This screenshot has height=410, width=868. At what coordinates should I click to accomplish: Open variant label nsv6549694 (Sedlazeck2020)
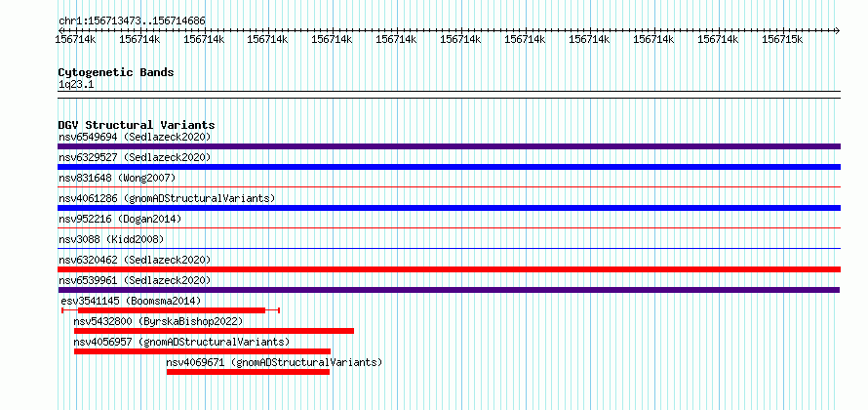[x=135, y=137]
